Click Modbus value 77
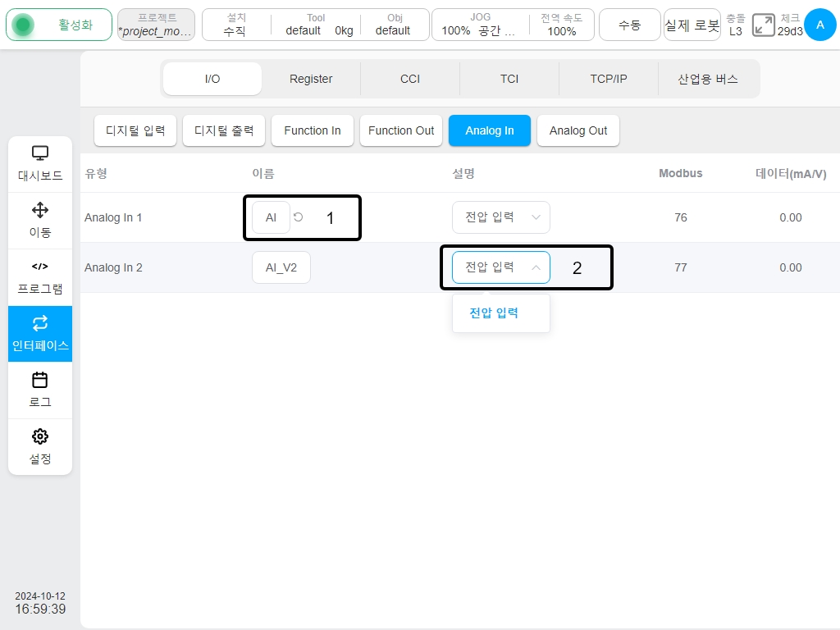Viewport: 840px width, 630px height. coord(680,267)
